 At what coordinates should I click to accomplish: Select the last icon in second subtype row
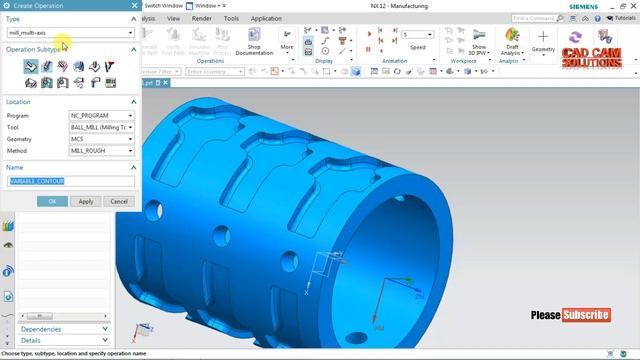[110, 83]
